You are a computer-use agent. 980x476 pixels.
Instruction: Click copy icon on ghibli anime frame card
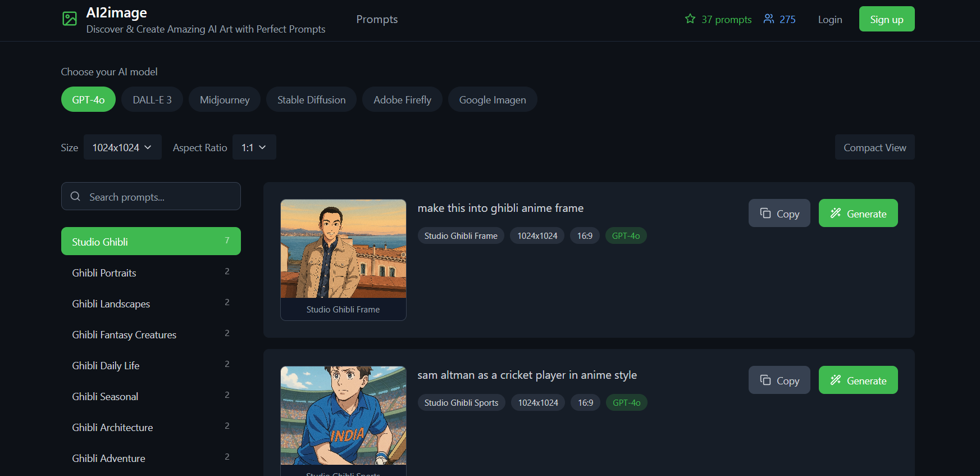tap(765, 214)
